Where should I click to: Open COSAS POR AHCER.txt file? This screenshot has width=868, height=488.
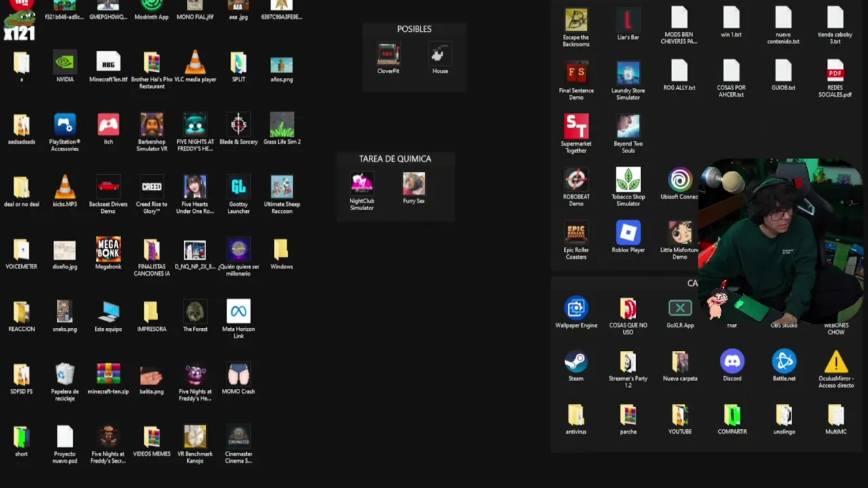(732, 71)
